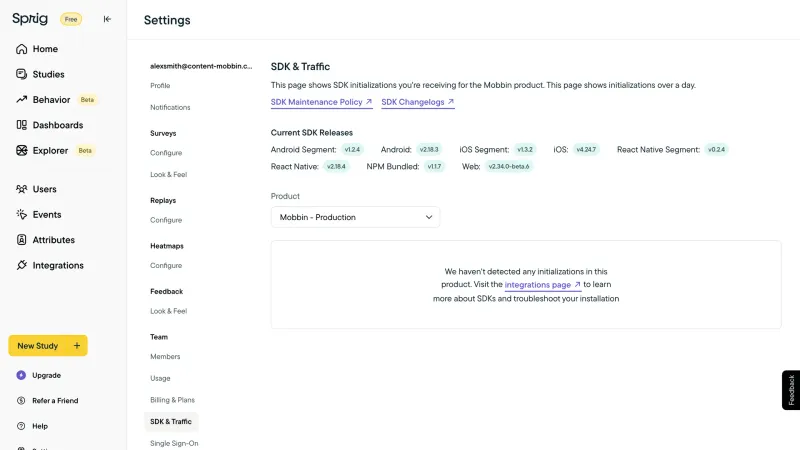800x450 pixels.
Task: Open the Behavior section label
Action: click(x=51, y=99)
